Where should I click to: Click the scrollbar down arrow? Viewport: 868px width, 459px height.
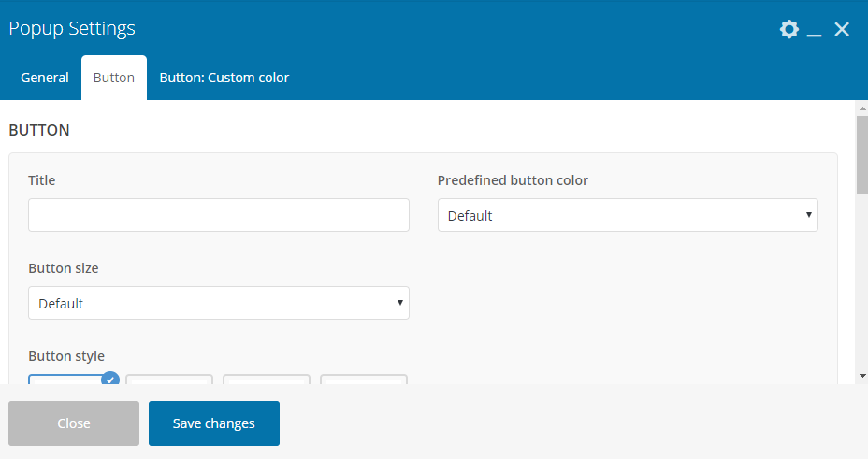point(861,376)
